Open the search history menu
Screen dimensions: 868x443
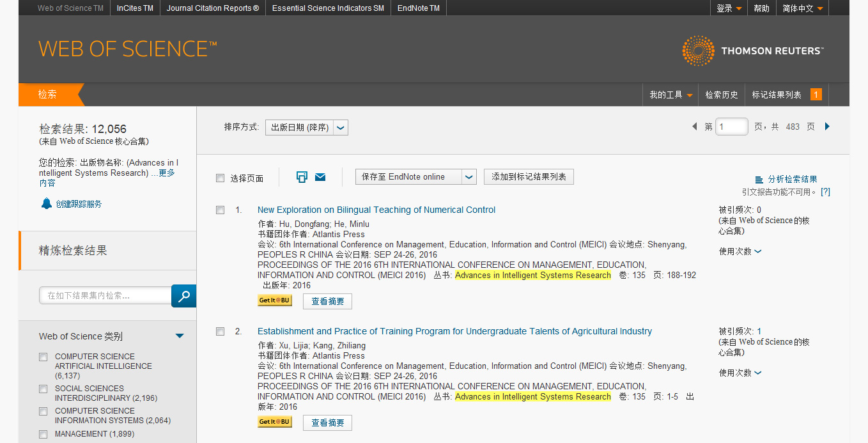tap(722, 95)
